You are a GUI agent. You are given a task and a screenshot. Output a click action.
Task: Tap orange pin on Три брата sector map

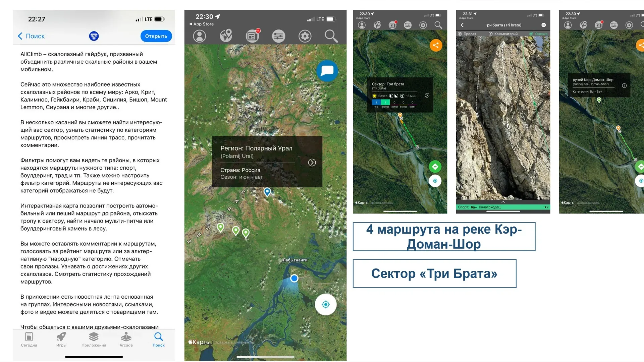400,116
